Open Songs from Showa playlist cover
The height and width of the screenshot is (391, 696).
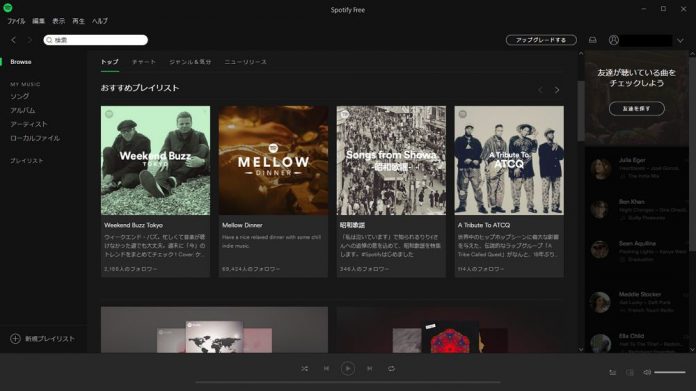[x=391, y=160]
